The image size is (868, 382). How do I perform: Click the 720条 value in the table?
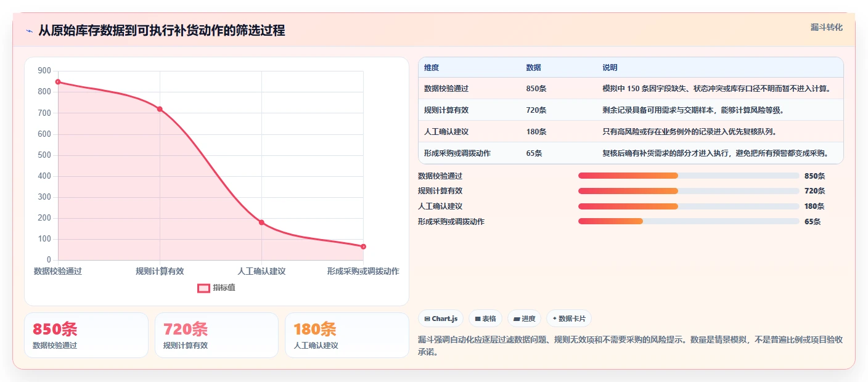pos(536,110)
